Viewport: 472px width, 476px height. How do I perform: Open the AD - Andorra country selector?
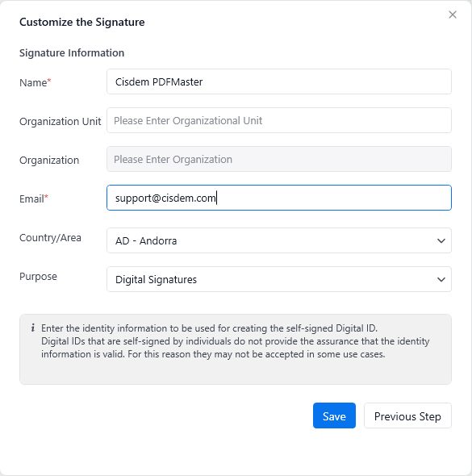279,240
